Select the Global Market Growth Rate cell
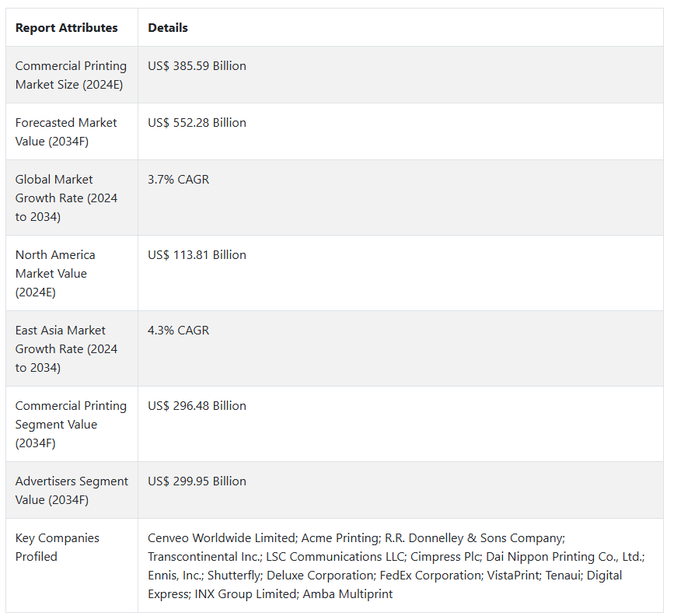This screenshot has width=674, height=616. (67, 198)
